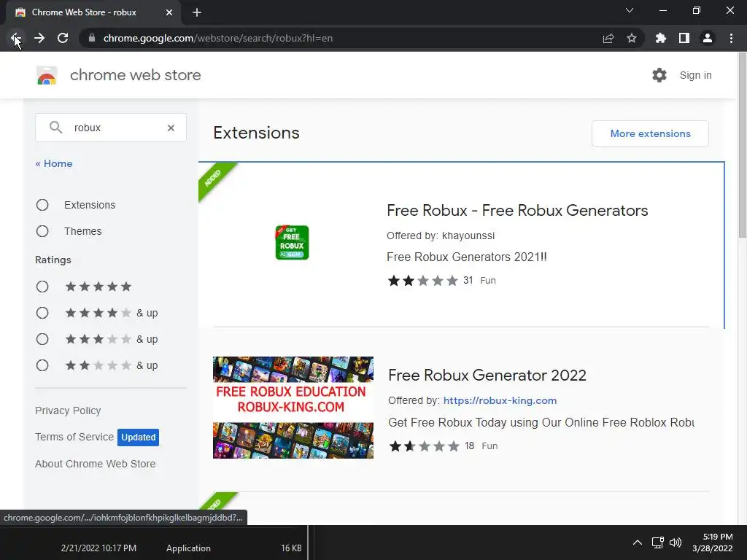Click the Ratings heading

pyautogui.click(x=53, y=260)
